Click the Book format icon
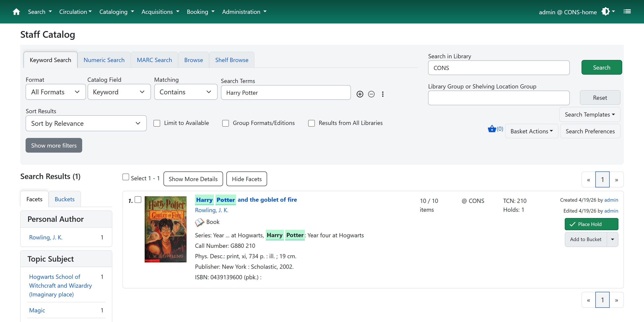644x322 pixels. point(200,222)
